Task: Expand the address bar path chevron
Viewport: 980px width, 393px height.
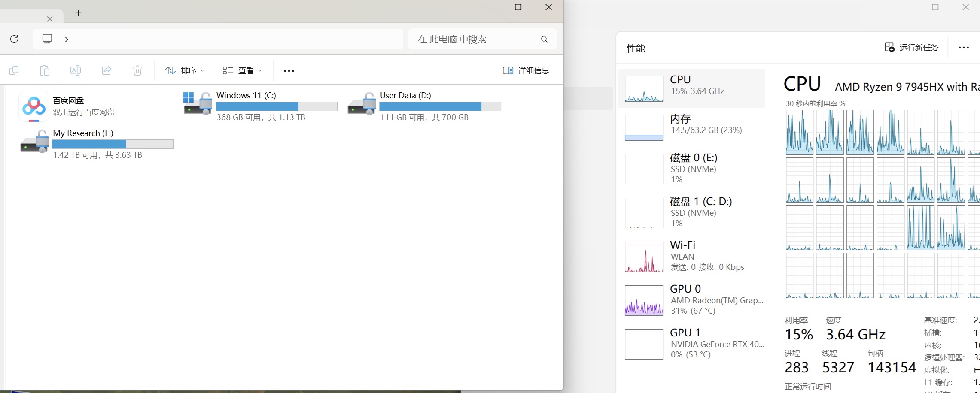Action: pos(67,39)
